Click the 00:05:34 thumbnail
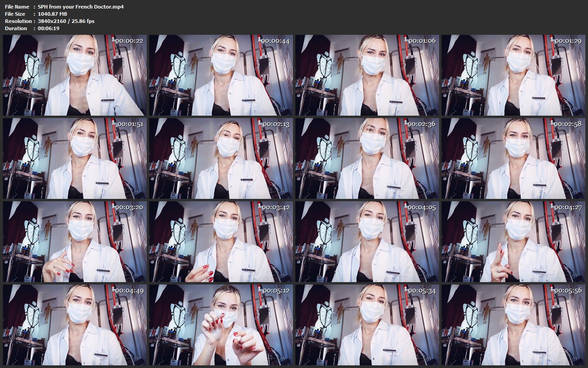Viewport: 588px width, 368px height. (367, 325)
